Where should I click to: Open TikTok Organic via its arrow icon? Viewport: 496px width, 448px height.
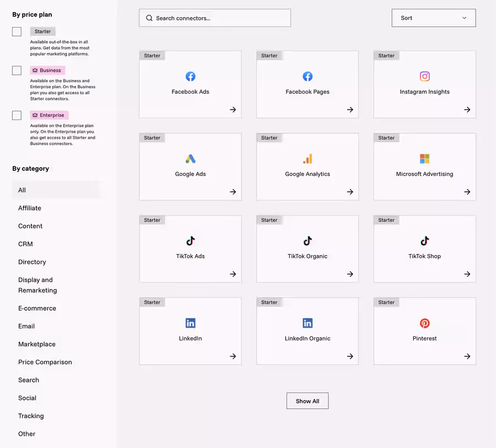point(350,274)
